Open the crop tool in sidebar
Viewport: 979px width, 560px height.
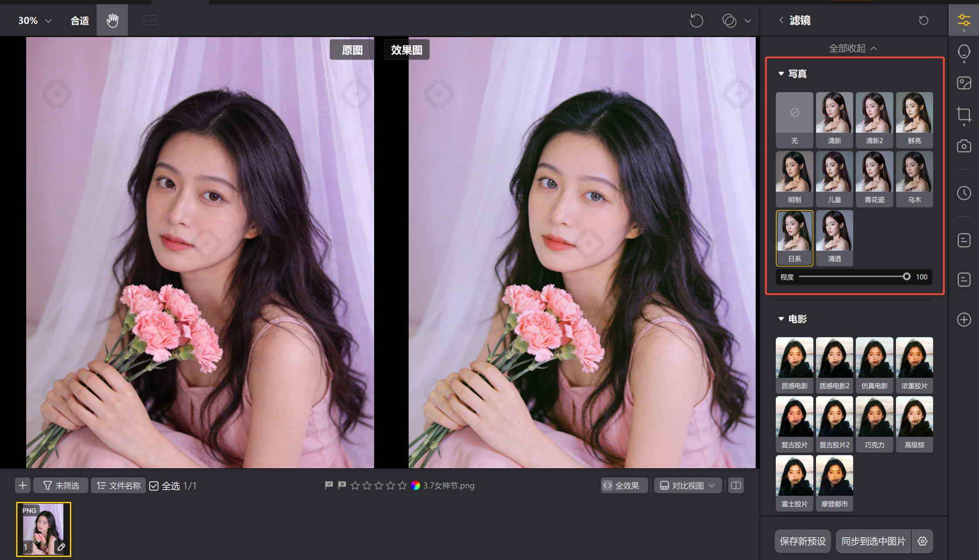pos(964,114)
